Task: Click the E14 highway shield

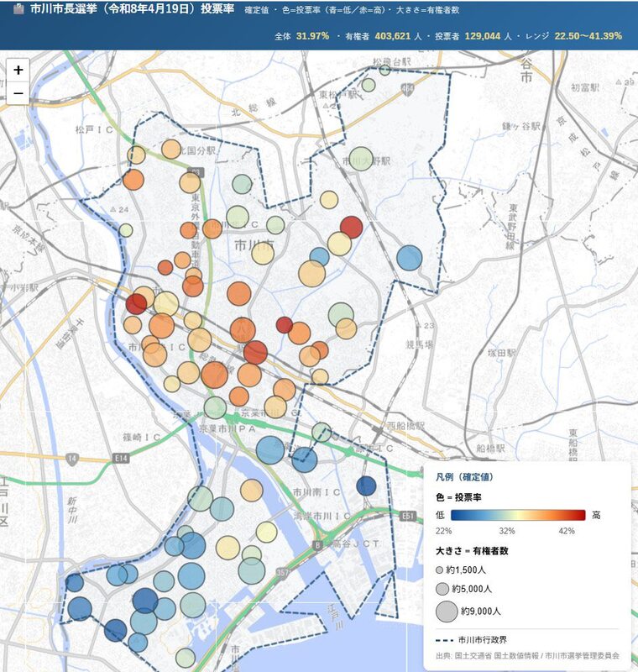Action: coord(72,458)
